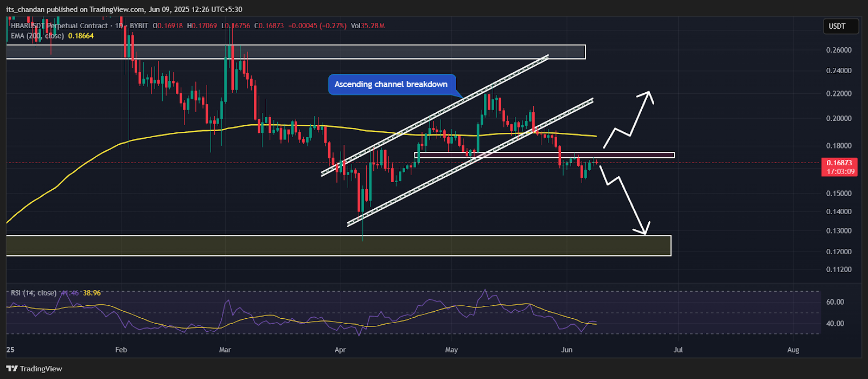Viewport: 868px width, 379px height.
Task: Click the Jun label on time axis
Action: click(566, 350)
